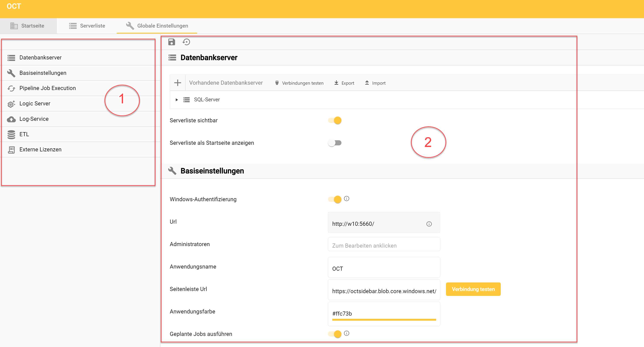Turn off Windows-Authentifizierung switch
Image resolution: width=644 pixels, height=347 pixels.
pos(335,199)
